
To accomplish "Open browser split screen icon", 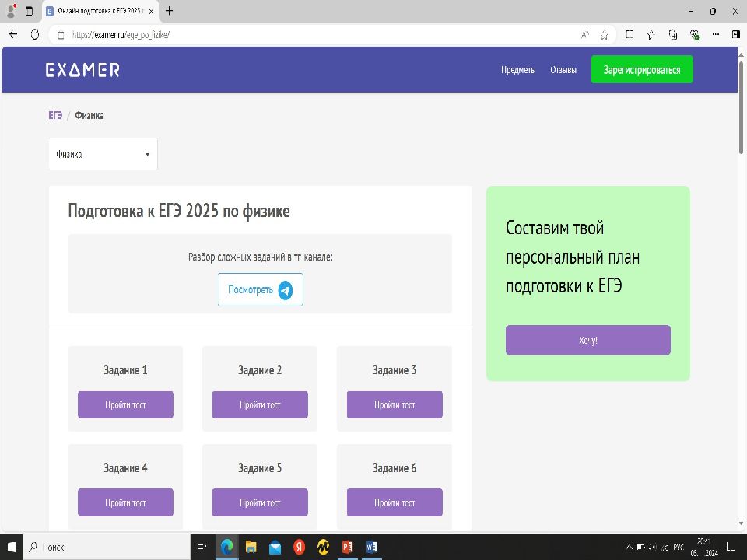I will [630, 34].
